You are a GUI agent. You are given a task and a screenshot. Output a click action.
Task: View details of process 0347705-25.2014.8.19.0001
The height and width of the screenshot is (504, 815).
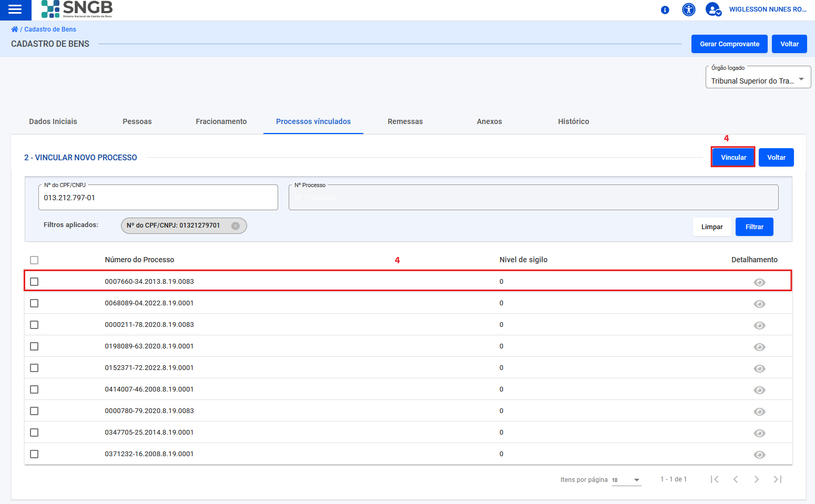coord(759,434)
